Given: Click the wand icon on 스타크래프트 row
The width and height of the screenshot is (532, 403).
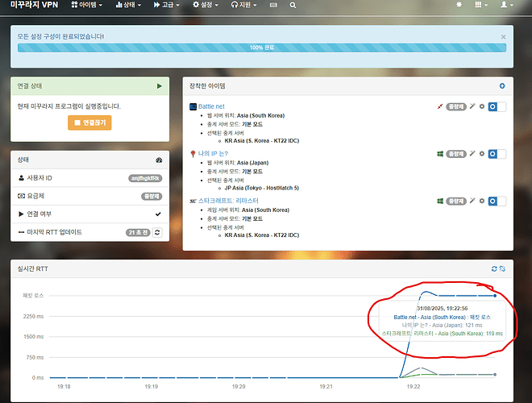Looking at the screenshot, I should click(472, 201).
